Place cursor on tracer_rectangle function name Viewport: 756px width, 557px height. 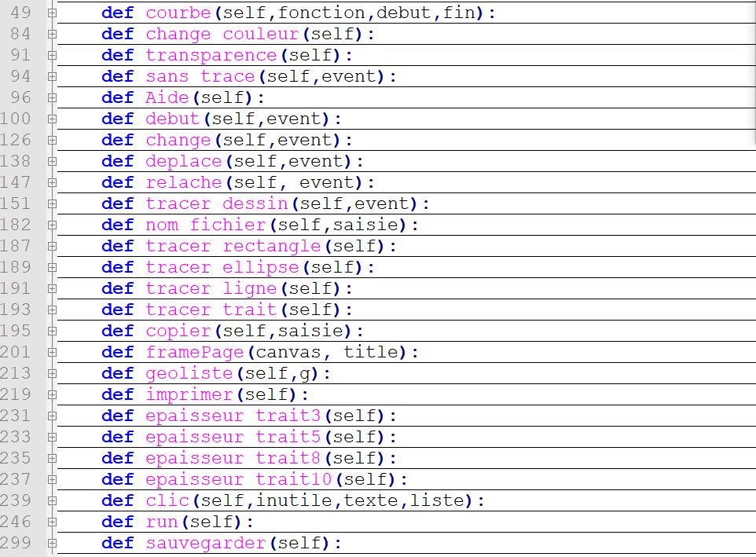click(x=233, y=246)
